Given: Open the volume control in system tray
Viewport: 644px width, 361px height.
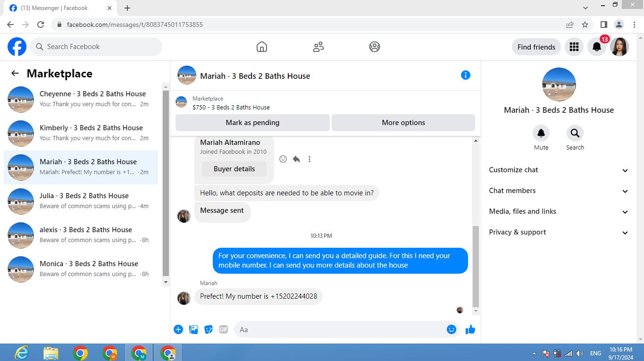Looking at the screenshot, I should (x=580, y=353).
